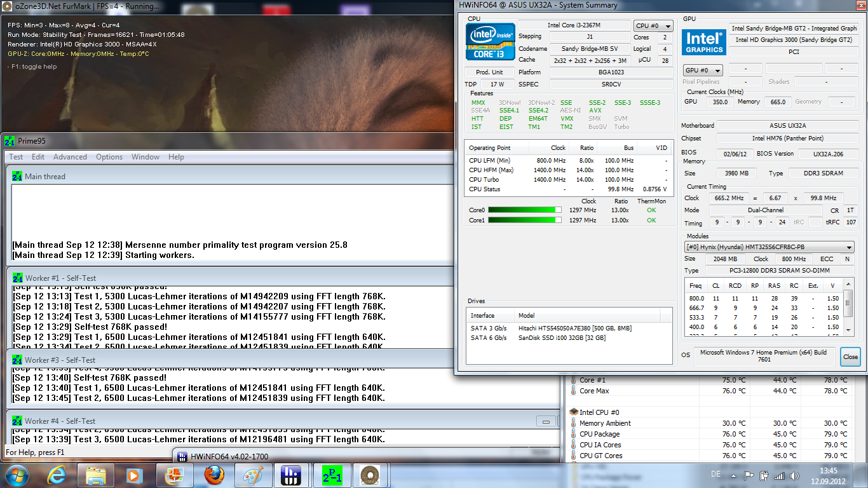Click the 'CPU HFM (Max)' operating point row
This screenshot has height=488, width=868.
tap(569, 170)
